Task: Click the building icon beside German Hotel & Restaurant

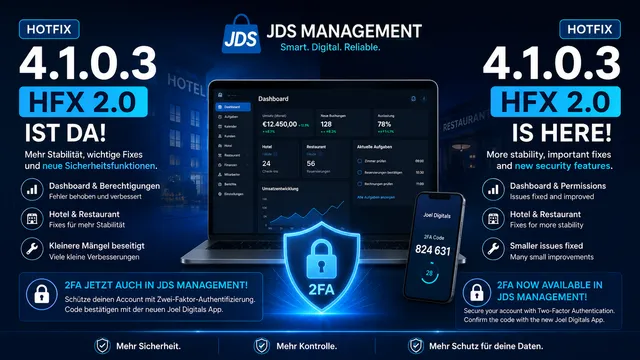Action: tap(32, 219)
